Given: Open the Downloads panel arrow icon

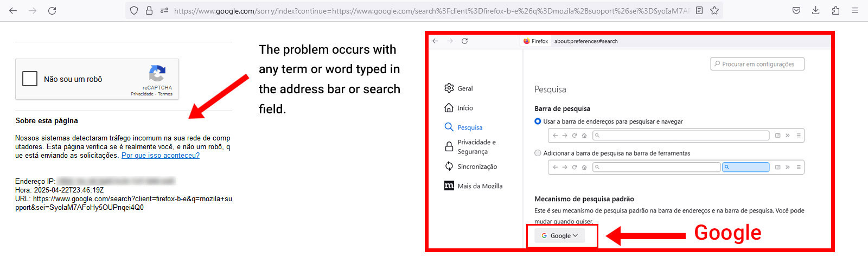Looking at the screenshot, I should point(815,10).
